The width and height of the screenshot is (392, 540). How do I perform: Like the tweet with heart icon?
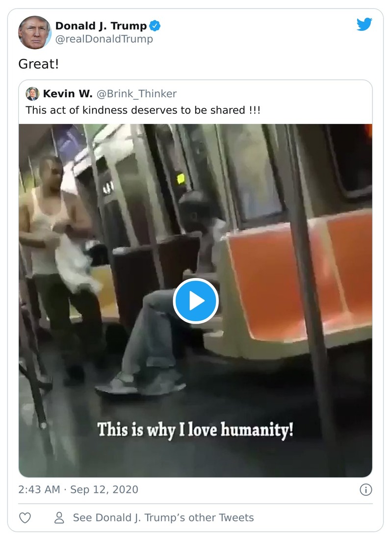point(25,517)
